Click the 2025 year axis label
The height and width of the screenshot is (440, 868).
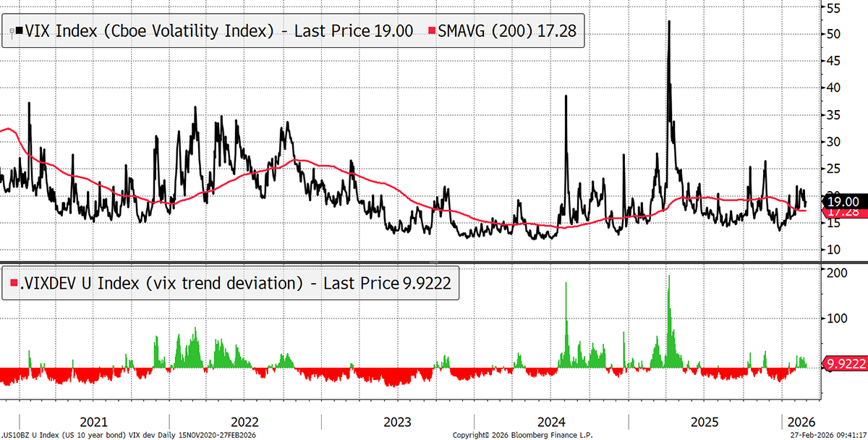[704, 422]
